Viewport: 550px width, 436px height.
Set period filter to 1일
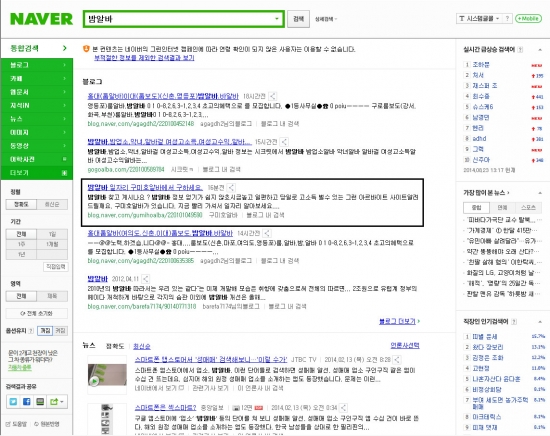point(52,234)
